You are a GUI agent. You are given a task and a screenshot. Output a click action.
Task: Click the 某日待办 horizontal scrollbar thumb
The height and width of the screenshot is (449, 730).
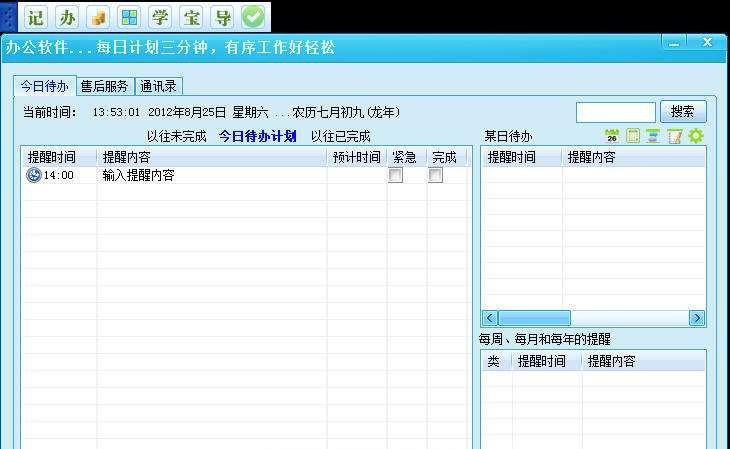[x=534, y=318]
